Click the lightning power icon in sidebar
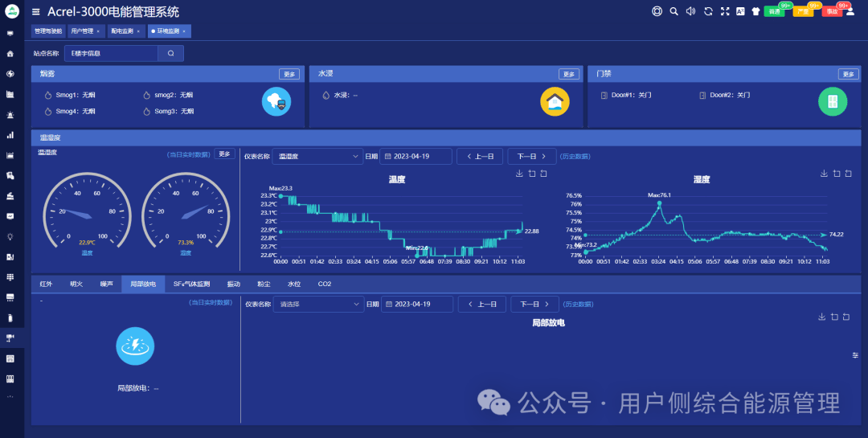The width and height of the screenshot is (868, 438). tap(10, 74)
